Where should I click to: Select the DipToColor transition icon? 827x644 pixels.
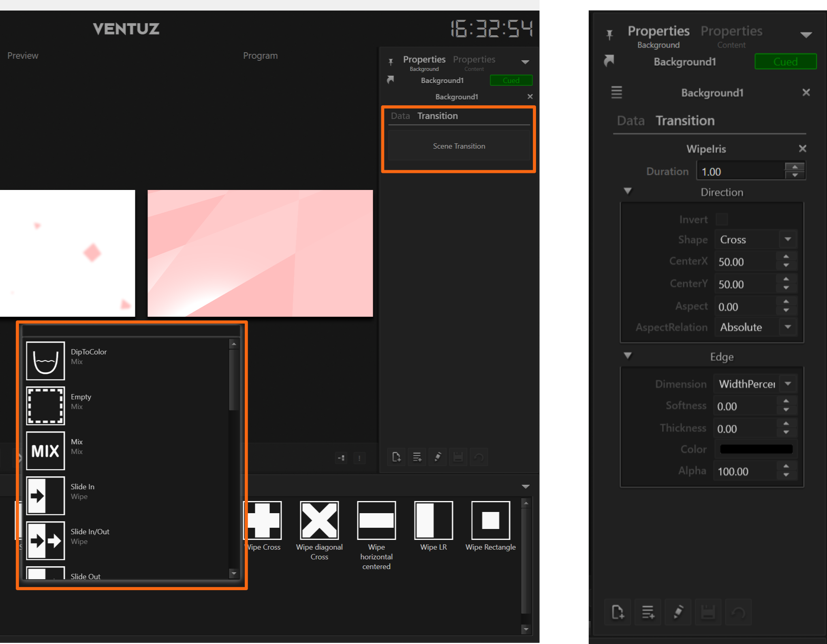click(45, 360)
